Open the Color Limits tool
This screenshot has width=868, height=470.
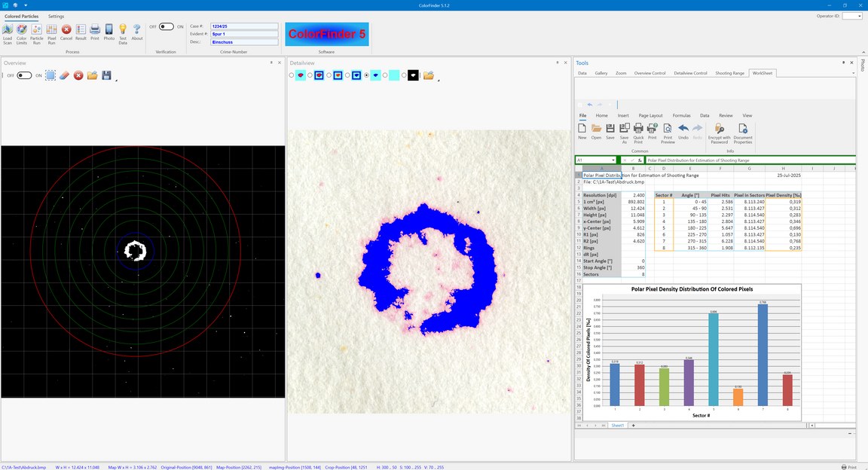point(22,33)
